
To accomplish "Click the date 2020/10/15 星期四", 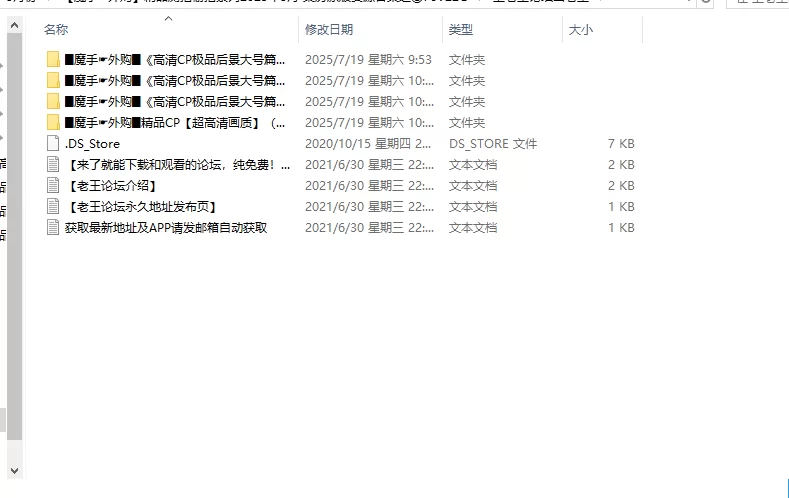I will 368,144.
